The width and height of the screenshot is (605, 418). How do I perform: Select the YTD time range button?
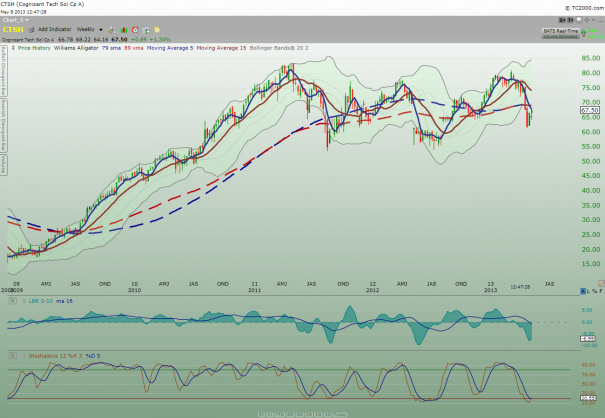(x=280, y=415)
